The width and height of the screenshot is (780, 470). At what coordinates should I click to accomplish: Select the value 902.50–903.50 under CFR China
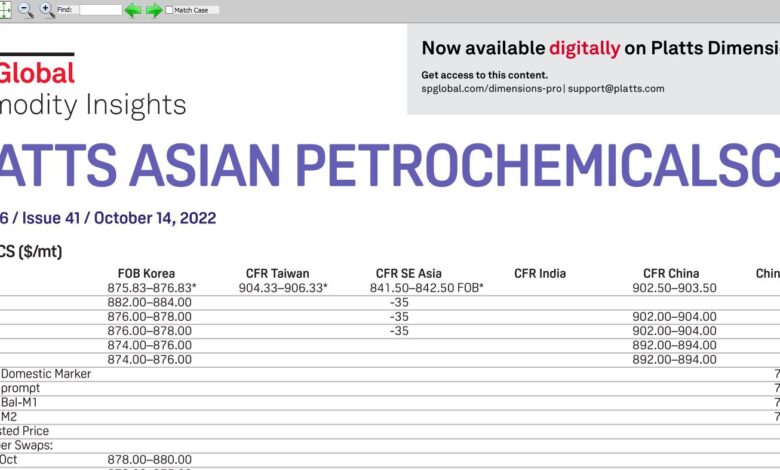pos(674,288)
